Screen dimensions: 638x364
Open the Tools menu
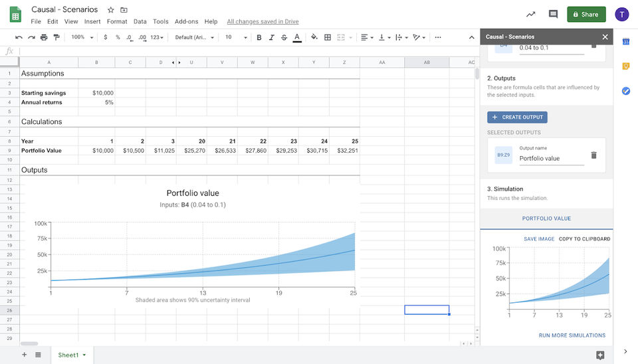tap(160, 21)
